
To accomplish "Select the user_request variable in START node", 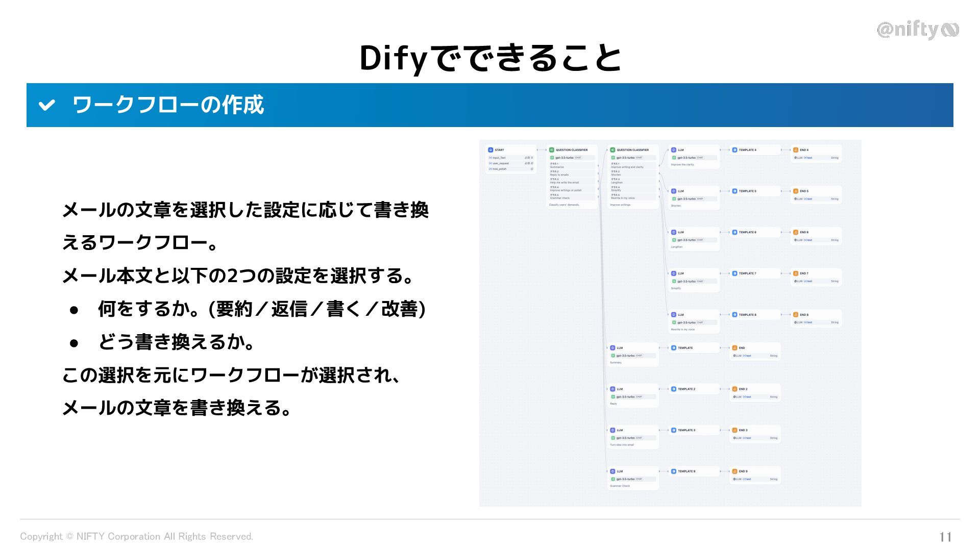I will click(x=500, y=163).
